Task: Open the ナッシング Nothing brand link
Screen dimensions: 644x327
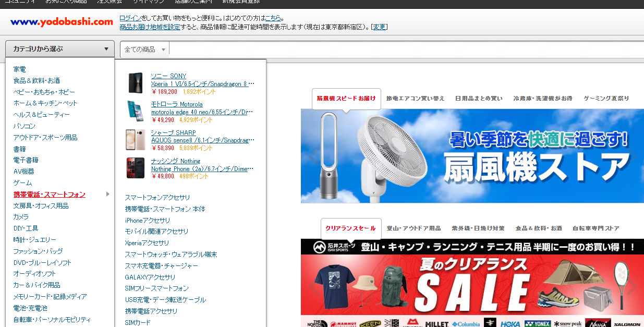Action: click(x=176, y=161)
